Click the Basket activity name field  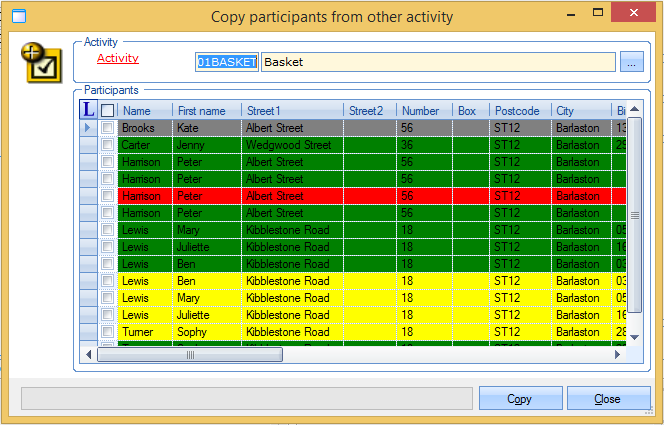(437, 62)
